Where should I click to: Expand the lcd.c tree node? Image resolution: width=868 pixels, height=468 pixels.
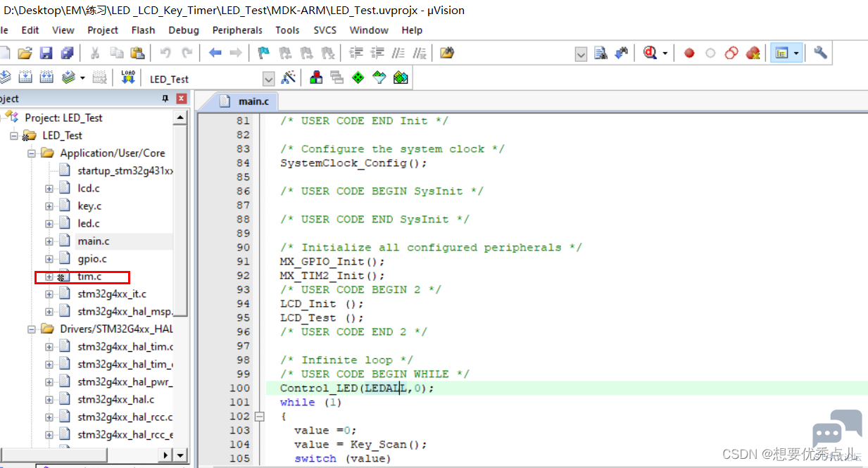coord(49,188)
